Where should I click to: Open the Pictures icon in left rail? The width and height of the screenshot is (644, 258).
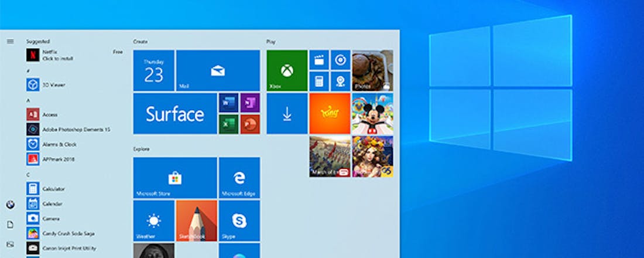[x=11, y=245]
